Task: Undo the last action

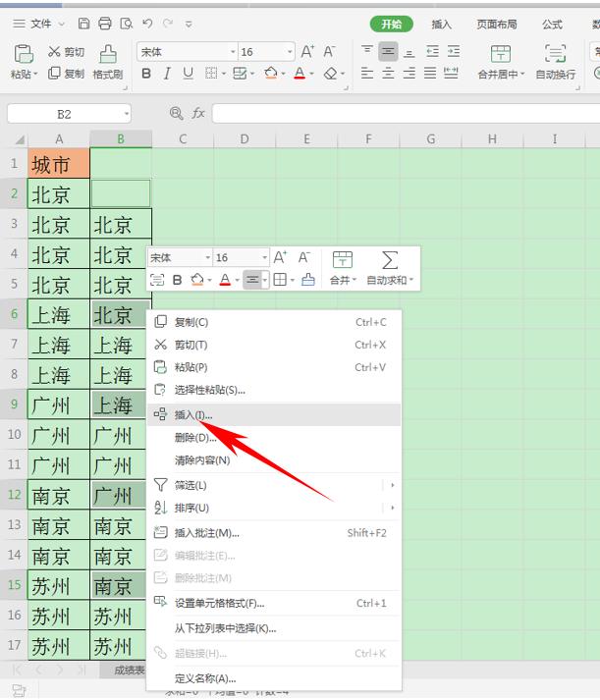Action: [147, 24]
